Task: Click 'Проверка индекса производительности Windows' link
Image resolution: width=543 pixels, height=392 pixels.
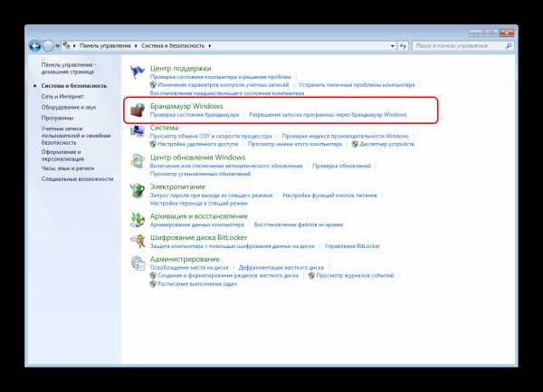Action: 346,136
